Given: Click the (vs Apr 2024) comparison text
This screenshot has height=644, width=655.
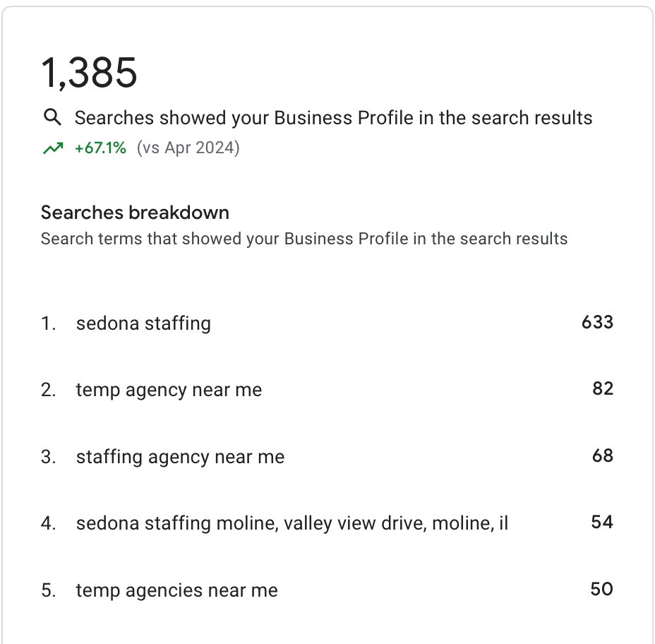Looking at the screenshot, I should [x=188, y=148].
